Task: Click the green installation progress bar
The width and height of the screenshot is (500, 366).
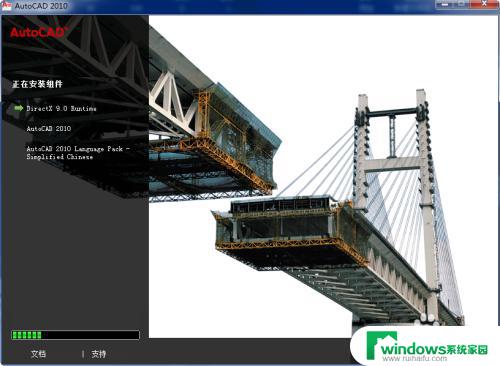Action: pyautogui.click(x=75, y=335)
